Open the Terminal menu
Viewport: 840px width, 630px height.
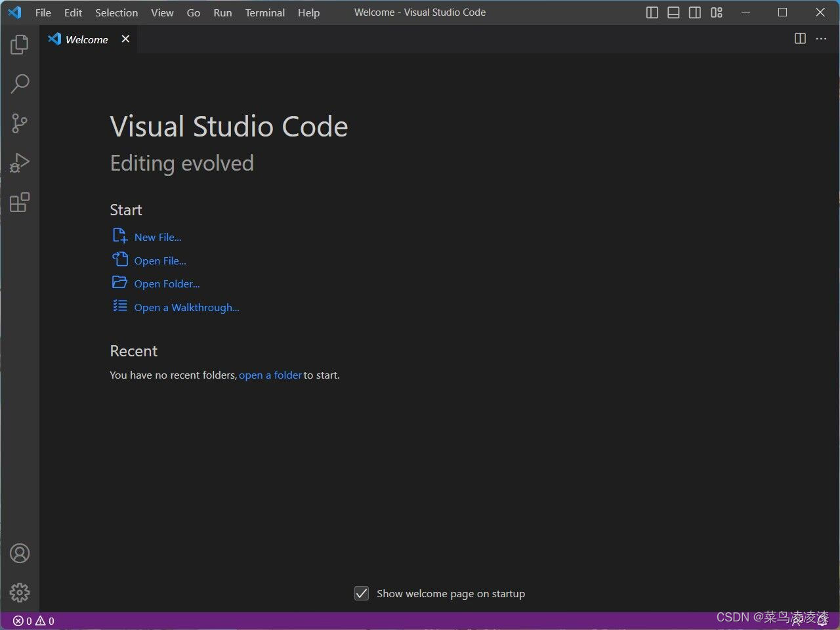pos(265,12)
